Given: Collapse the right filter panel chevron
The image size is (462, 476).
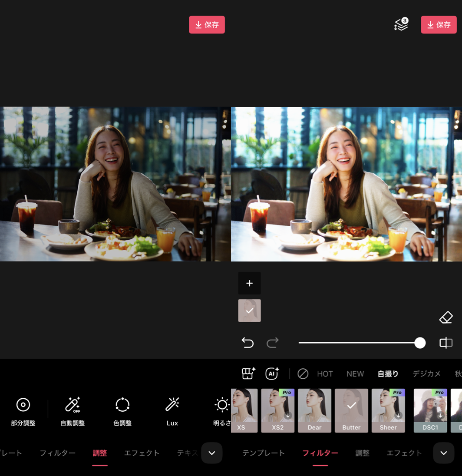Looking at the screenshot, I should (x=443, y=453).
